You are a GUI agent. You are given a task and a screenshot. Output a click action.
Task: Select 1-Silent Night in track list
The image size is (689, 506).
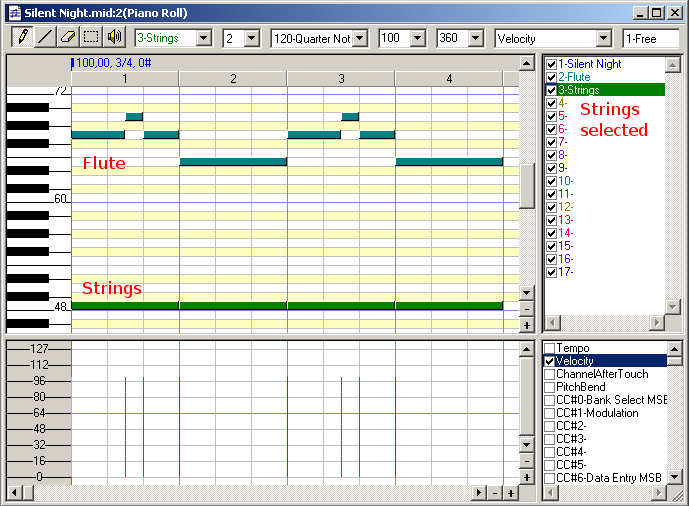point(590,64)
